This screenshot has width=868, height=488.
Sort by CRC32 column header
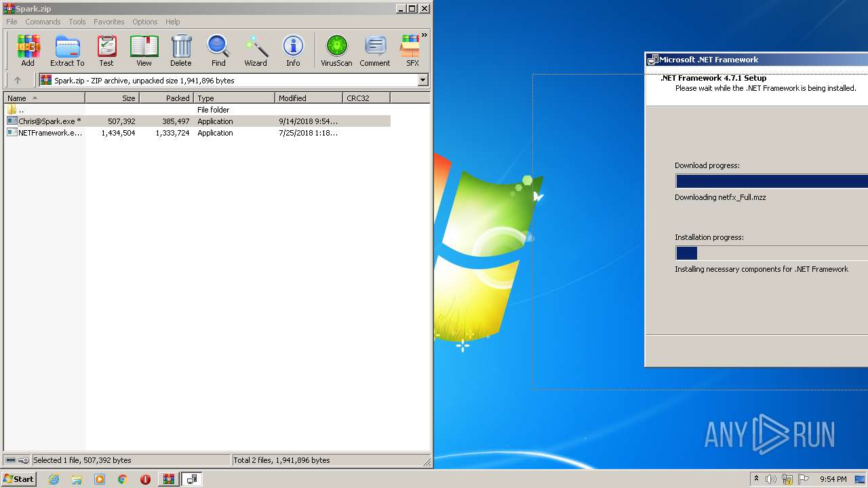(x=367, y=98)
